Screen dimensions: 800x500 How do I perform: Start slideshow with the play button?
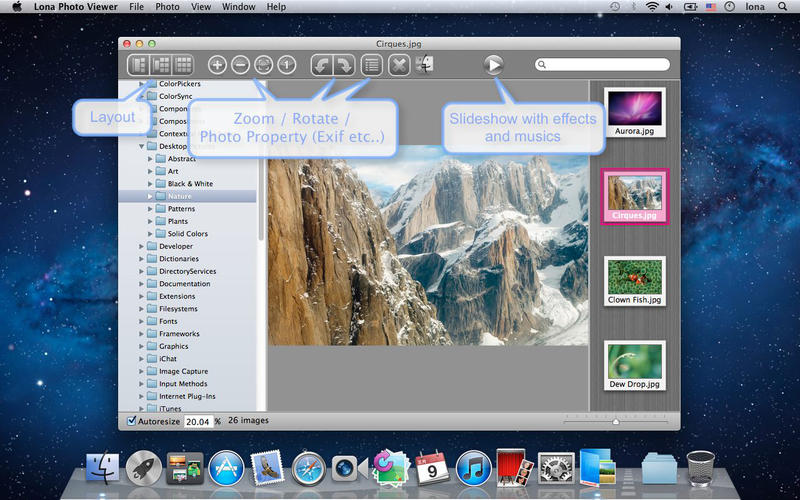coord(493,65)
